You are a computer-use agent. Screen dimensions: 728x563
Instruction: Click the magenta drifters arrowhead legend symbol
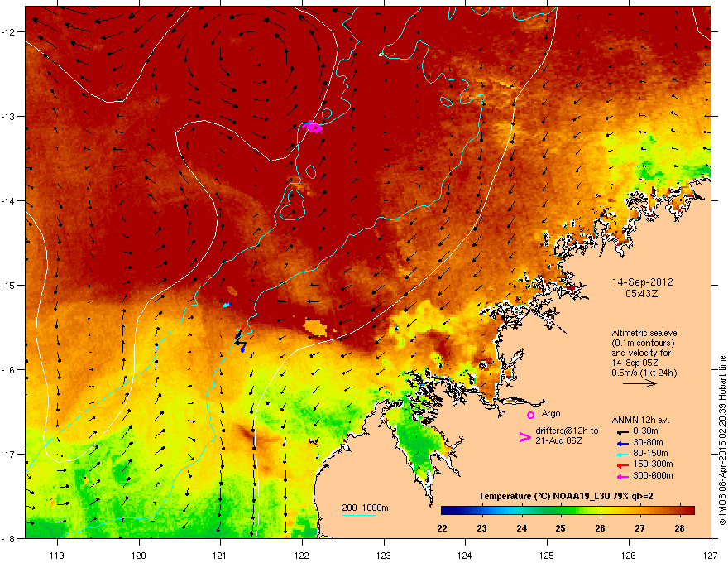click(x=524, y=436)
